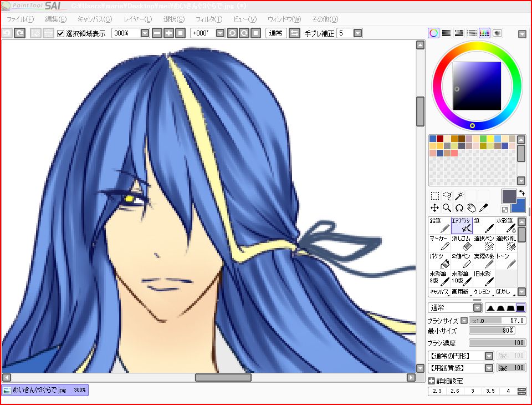
Task: Open the 手ブレ補正 stabilizer value dropdown
Action: 357,33
